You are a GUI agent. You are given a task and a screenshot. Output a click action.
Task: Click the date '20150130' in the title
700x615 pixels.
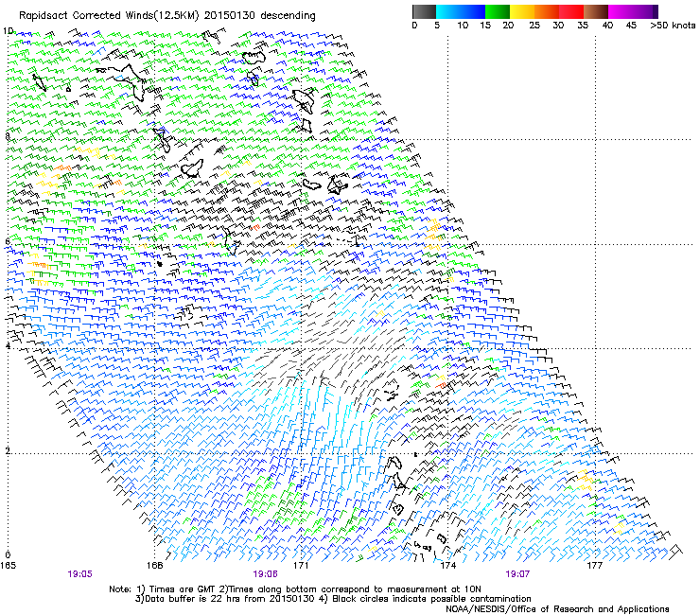point(229,16)
